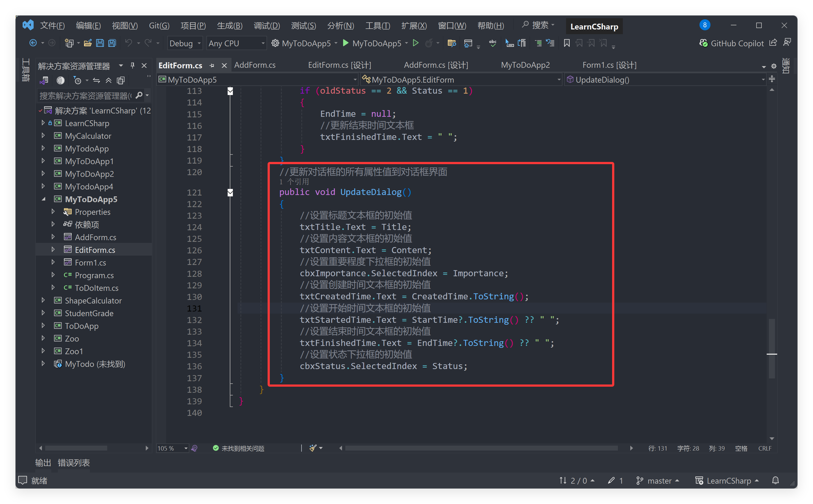This screenshot has height=504, width=813.
Task: Open the MyToDoApp5.EditForm type dropdown
Action: pos(462,80)
